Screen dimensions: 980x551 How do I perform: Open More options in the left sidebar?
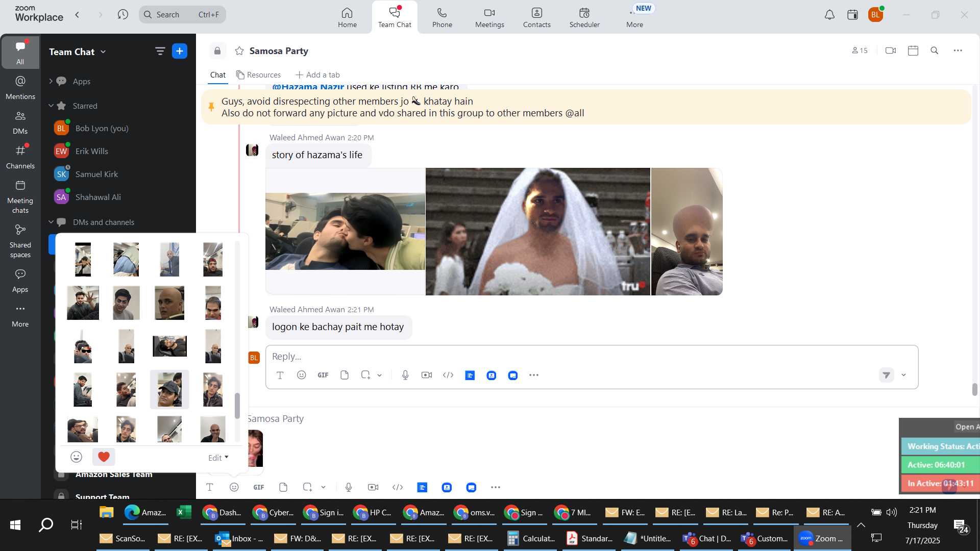point(20,315)
